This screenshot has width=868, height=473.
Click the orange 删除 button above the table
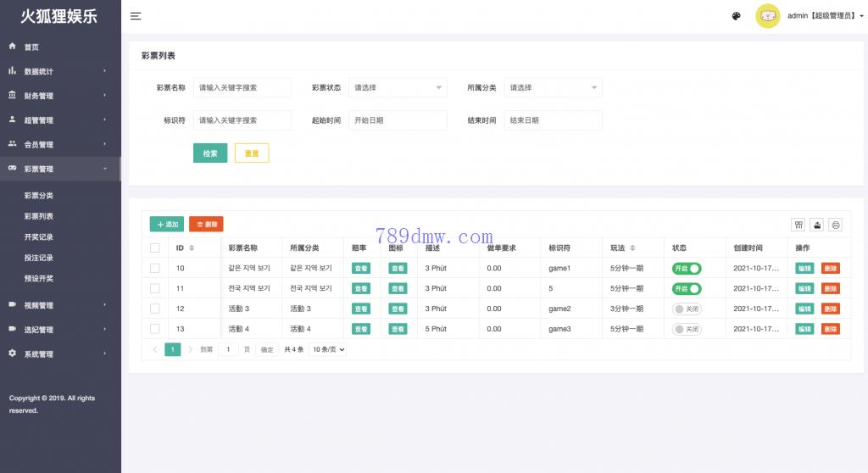(206, 225)
